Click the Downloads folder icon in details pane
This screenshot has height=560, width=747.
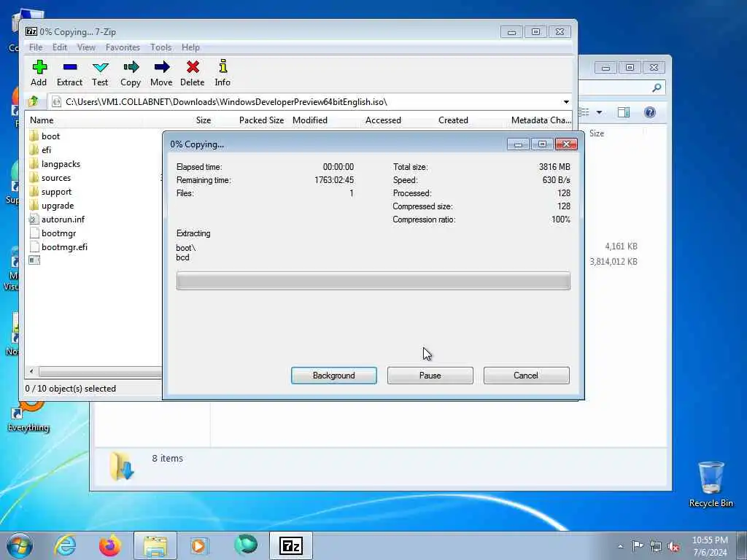pyautogui.click(x=122, y=465)
